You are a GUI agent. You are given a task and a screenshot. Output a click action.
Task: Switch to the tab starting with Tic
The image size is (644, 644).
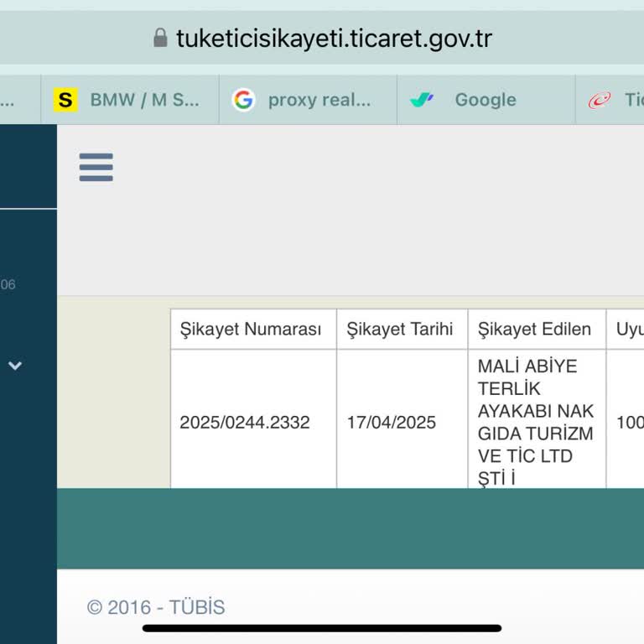610,100
